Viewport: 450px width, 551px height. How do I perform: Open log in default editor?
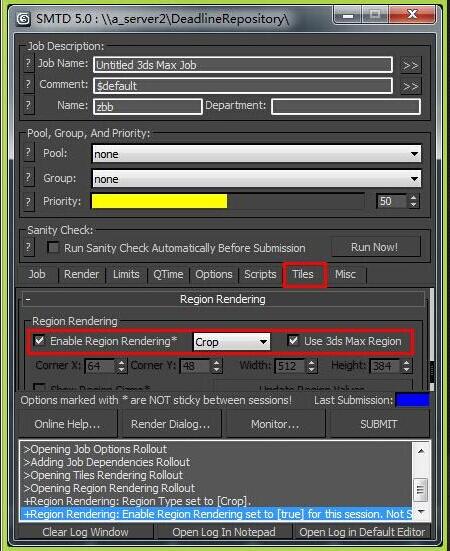pyautogui.click(x=362, y=532)
